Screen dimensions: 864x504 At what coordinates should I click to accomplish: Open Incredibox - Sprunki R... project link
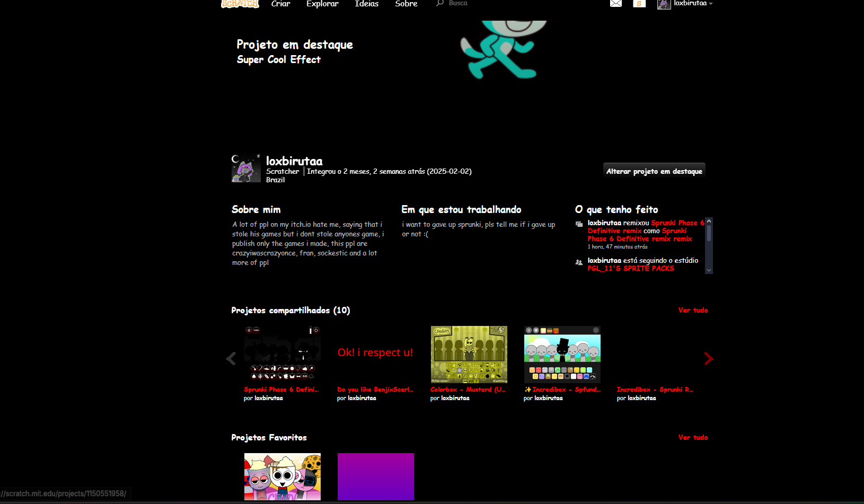(x=655, y=390)
